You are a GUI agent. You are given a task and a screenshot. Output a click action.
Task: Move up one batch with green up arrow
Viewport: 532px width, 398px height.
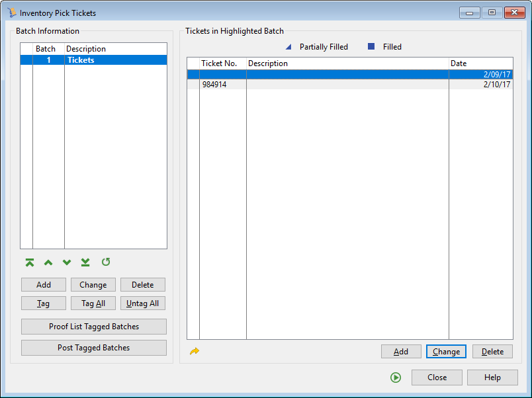(48, 262)
